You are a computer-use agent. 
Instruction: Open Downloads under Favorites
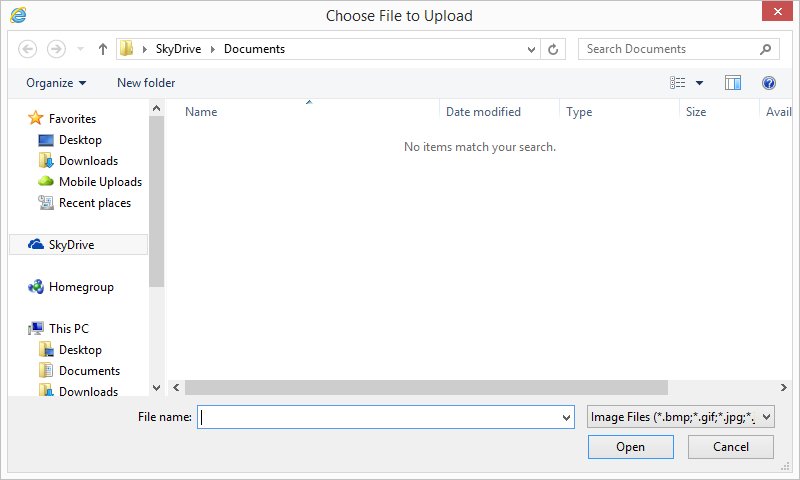click(88, 161)
